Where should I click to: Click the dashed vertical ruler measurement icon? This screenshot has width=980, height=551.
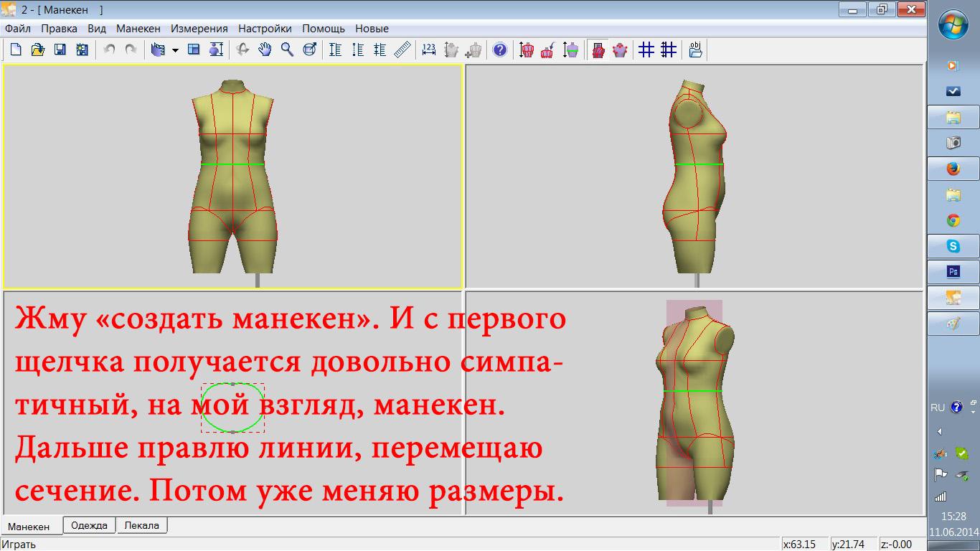coord(358,50)
